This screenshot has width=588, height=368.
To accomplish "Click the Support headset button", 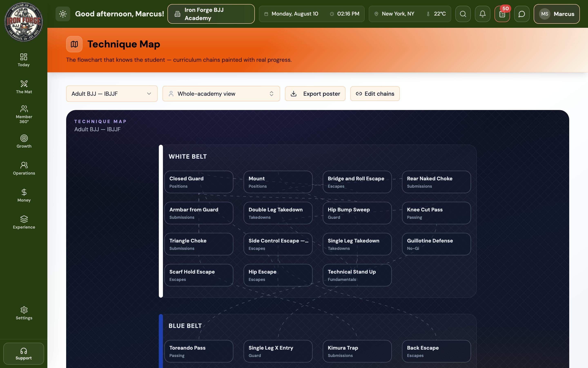I will click(x=23, y=353).
